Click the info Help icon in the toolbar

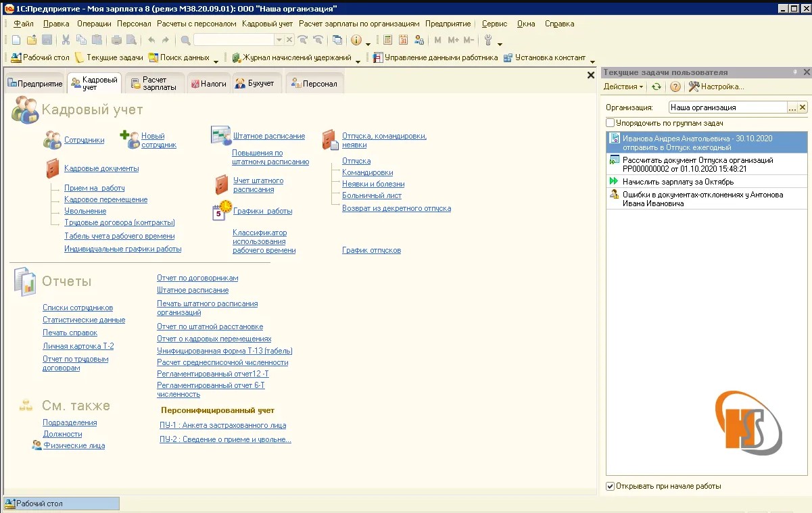[x=356, y=40]
